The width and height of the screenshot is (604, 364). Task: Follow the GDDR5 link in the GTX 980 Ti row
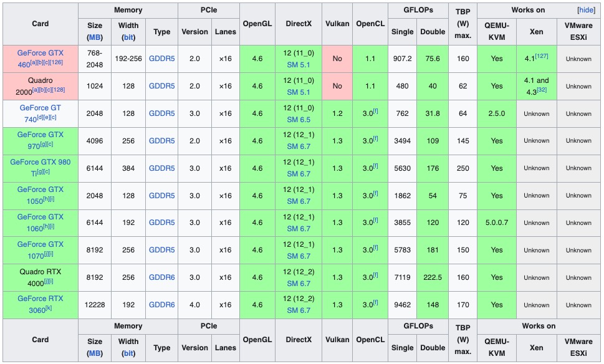click(x=162, y=168)
